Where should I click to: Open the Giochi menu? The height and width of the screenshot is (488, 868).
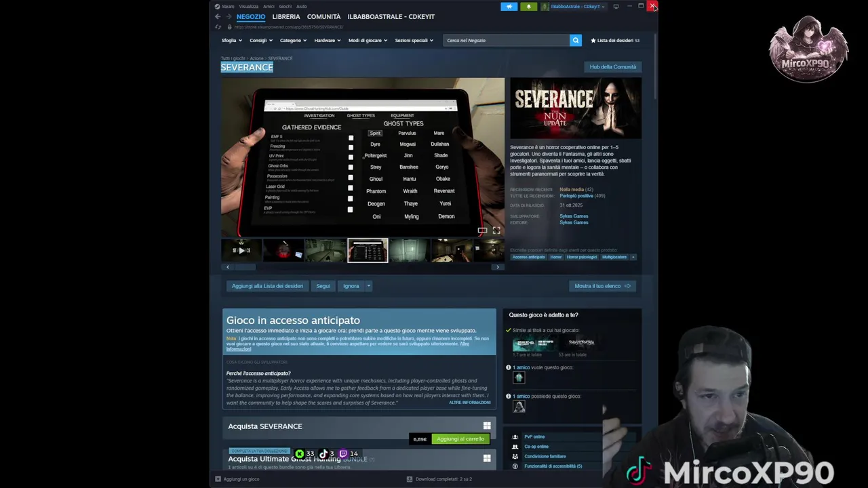(285, 7)
